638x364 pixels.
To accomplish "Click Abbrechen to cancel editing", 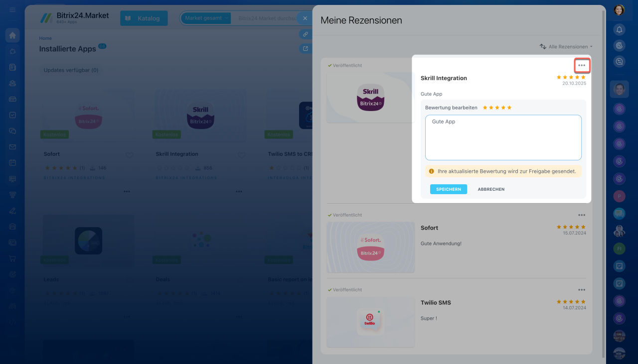I will click(x=491, y=189).
